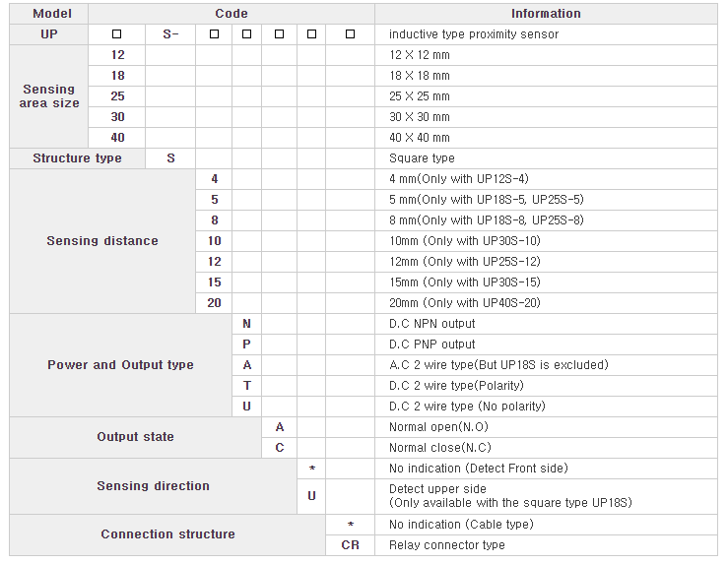Image resolution: width=728 pixels, height=564 pixels.
Task: Click the N code for NPN output
Action: [246, 324]
